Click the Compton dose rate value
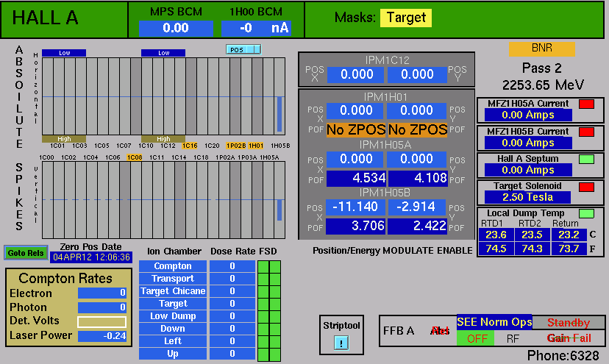609x364 pixels. click(x=232, y=266)
